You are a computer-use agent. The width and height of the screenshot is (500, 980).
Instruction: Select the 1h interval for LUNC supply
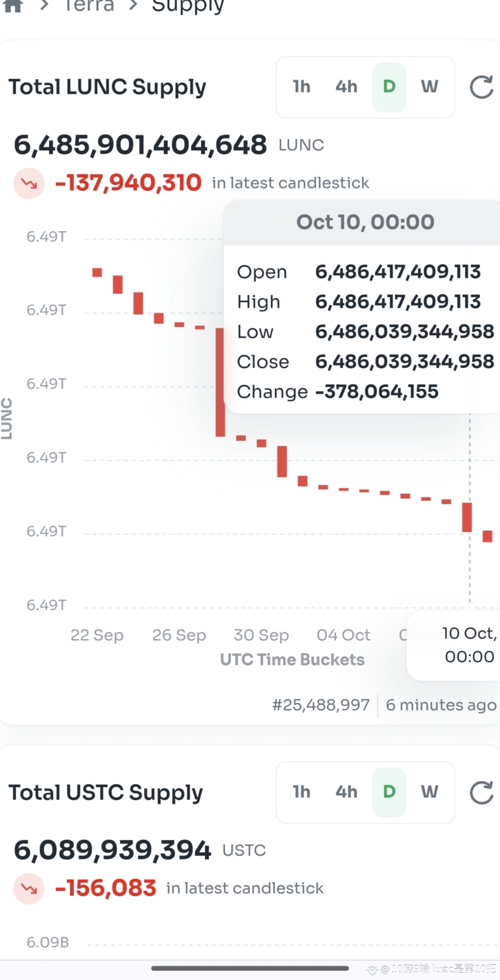coord(301,87)
